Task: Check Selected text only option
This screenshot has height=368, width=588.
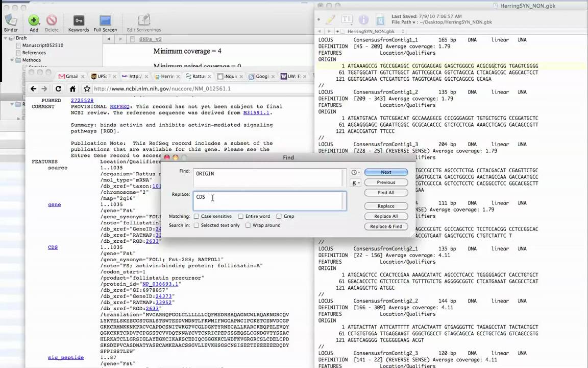Action: tap(196, 225)
